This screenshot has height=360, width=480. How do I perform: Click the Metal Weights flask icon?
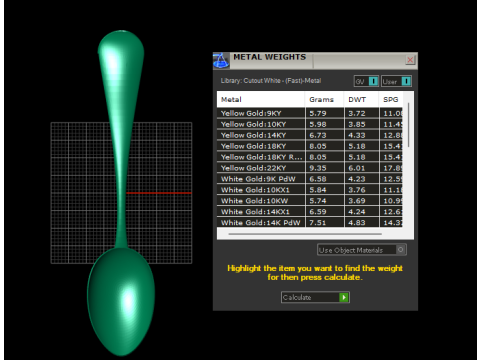point(221,61)
